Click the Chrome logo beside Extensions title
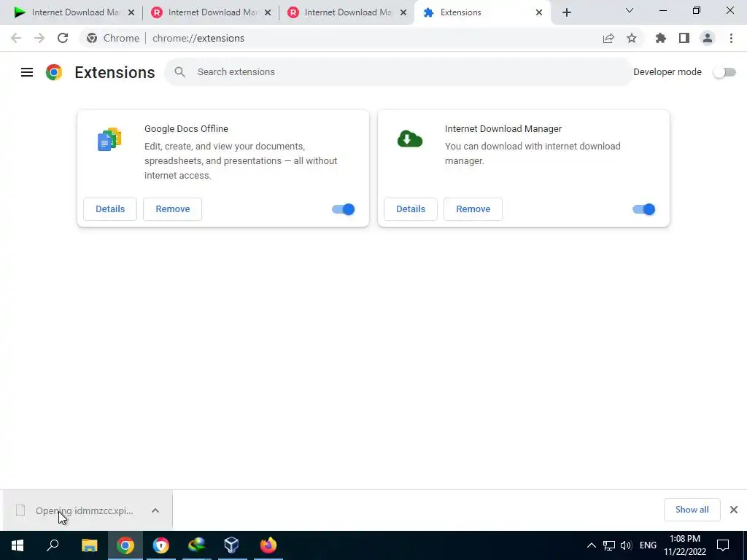Viewport: 747px width, 560px height. point(54,72)
